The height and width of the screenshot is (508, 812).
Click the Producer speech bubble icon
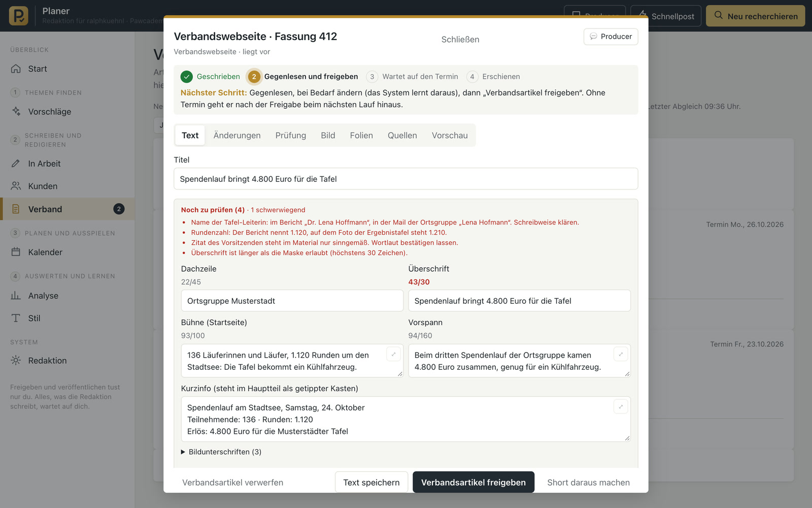pyautogui.click(x=593, y=37)
